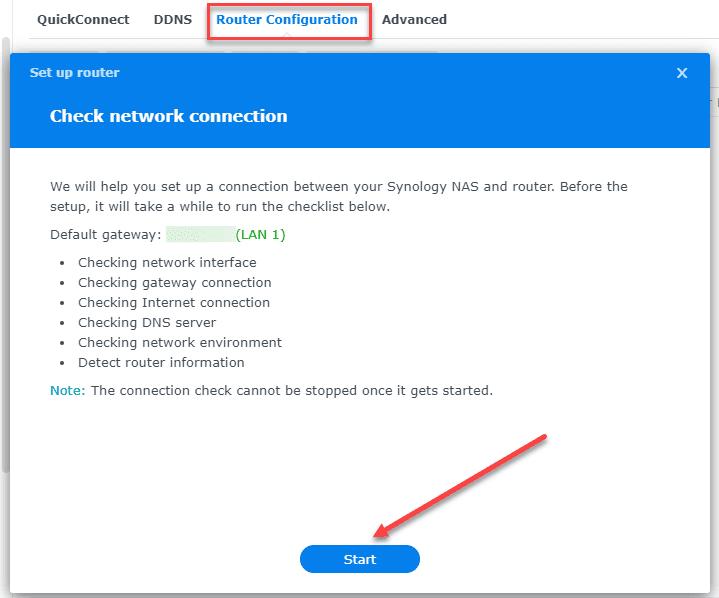Select the Checking network interface item
The image size is (719, 598).
pos(167,263)
